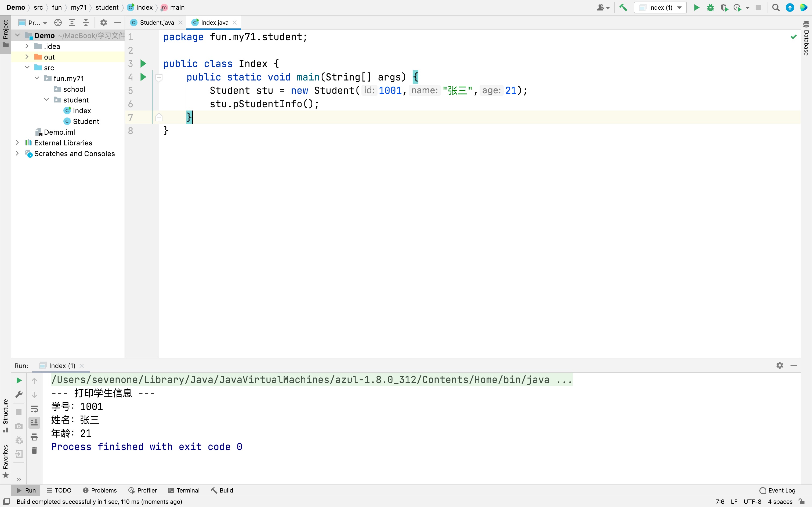Toggle the fold marker at line 4
Image resolution: width=812 pixels, height=507 pixels.
159,78
